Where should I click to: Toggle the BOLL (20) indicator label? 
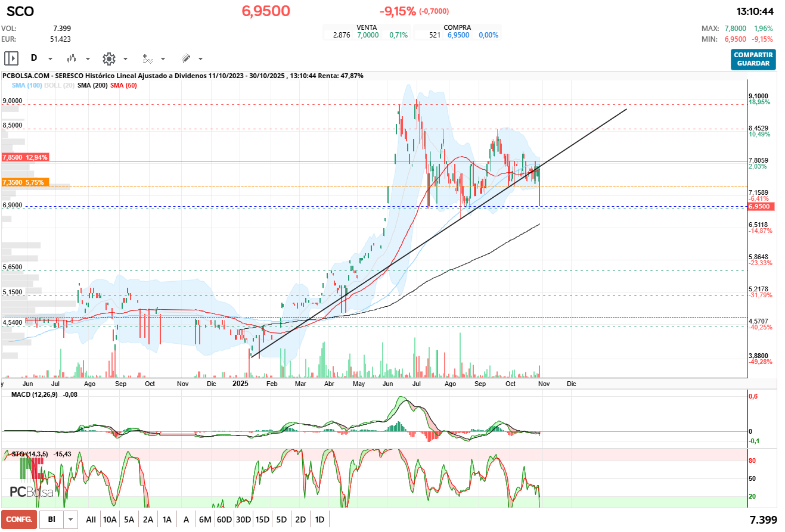(x=58, y=85)
